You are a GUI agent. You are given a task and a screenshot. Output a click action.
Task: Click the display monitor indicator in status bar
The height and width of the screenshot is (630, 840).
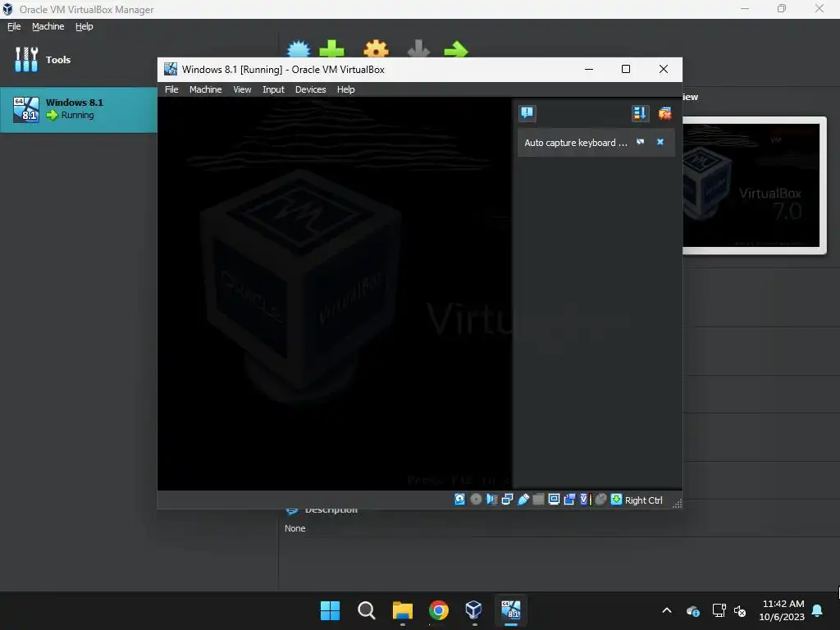pyautogui.click(x=554, y=500)
